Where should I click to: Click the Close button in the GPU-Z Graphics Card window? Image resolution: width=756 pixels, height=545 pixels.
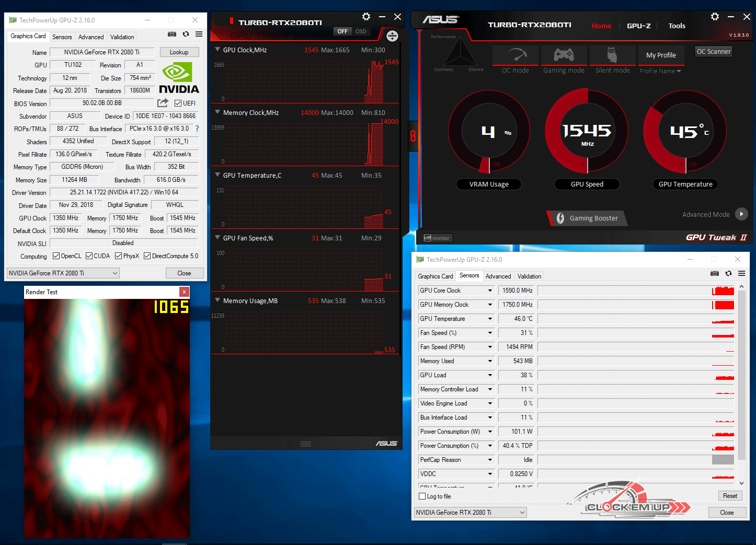(184, 273)
